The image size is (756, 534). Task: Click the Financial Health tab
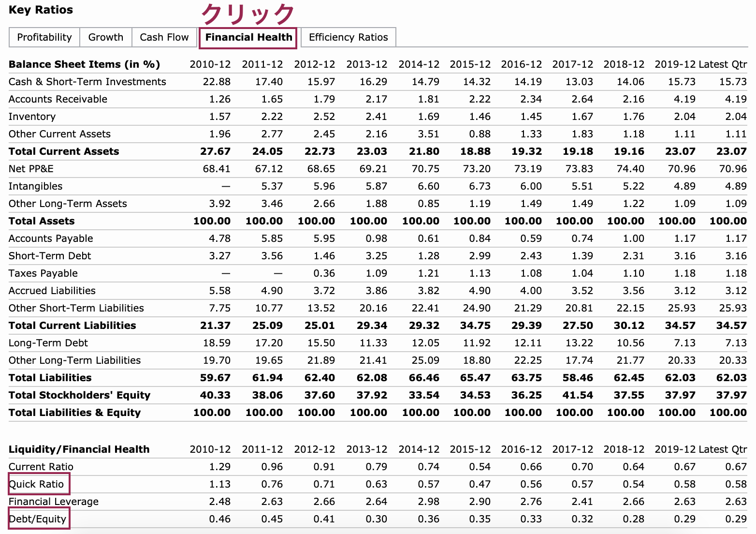click(248, 37)
